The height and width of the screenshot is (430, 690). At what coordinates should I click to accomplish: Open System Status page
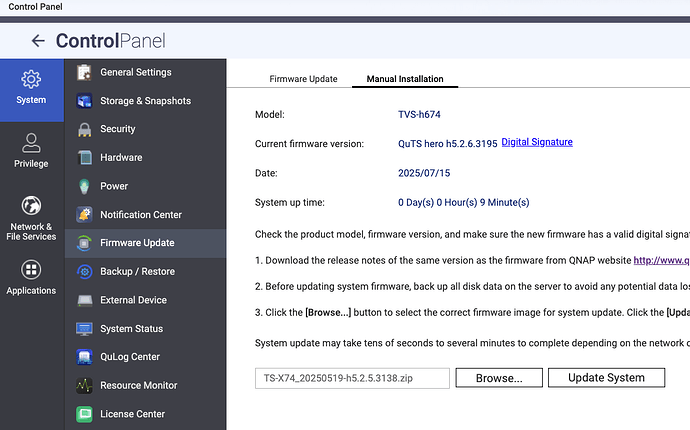click(131, 329)
